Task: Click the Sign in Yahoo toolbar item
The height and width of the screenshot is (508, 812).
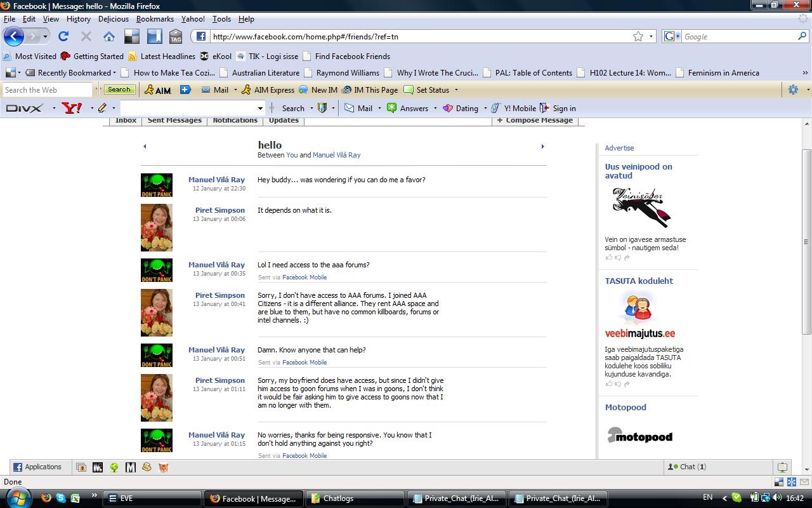Action: (x=558, y=109)
